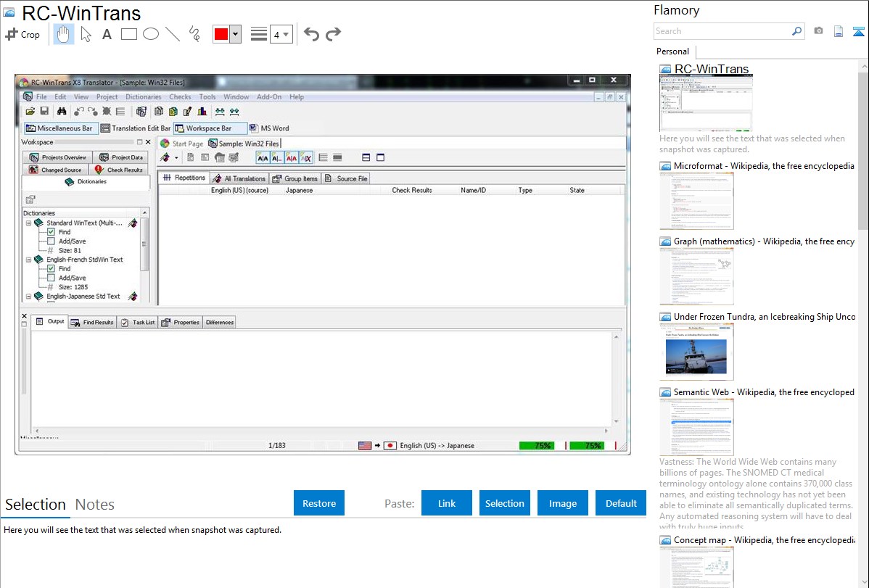Select the text annotation tool
The image size is (869, 588).
pos(107,34)
